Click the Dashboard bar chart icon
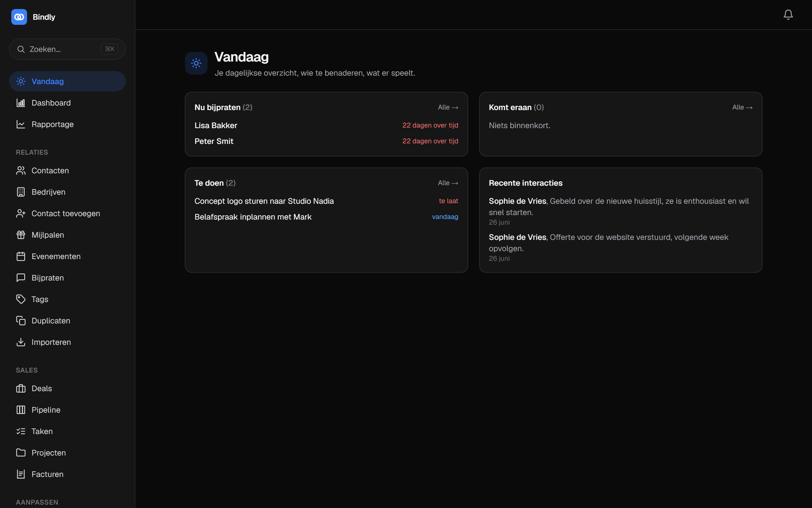812x508 pixels. (21, 103)
